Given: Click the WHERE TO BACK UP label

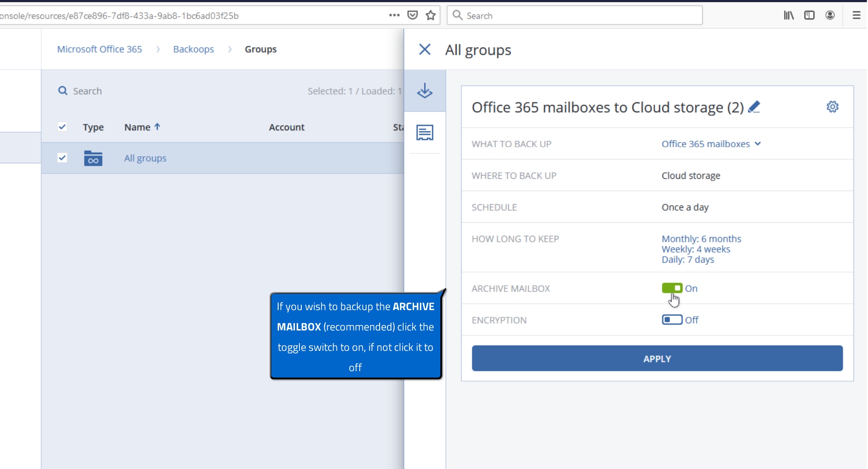Looking at the screenshot, I should (x=514, y=176).
